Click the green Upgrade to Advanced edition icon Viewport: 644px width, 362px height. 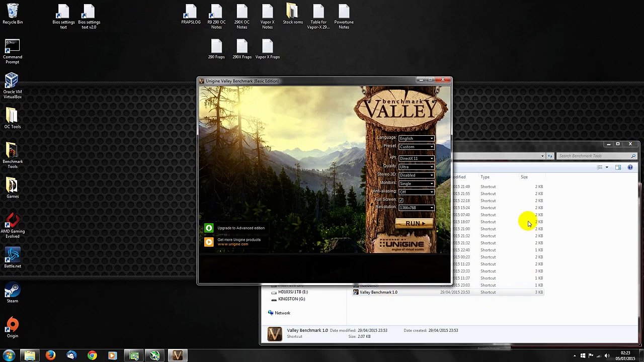click(x=209, y=228)
